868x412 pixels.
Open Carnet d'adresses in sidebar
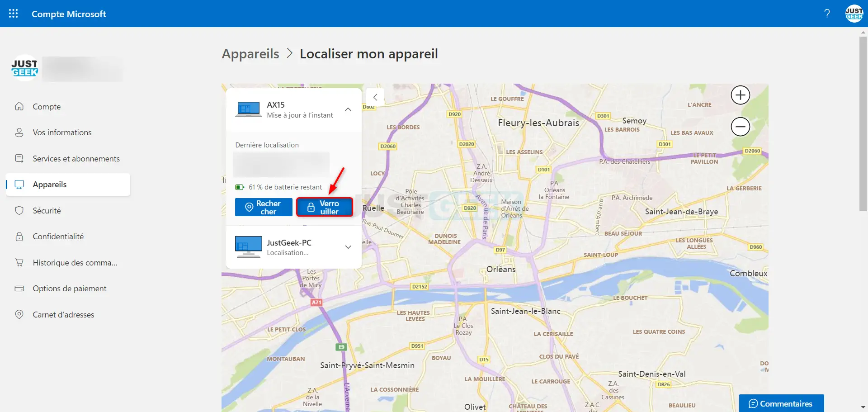click(68, 314)
